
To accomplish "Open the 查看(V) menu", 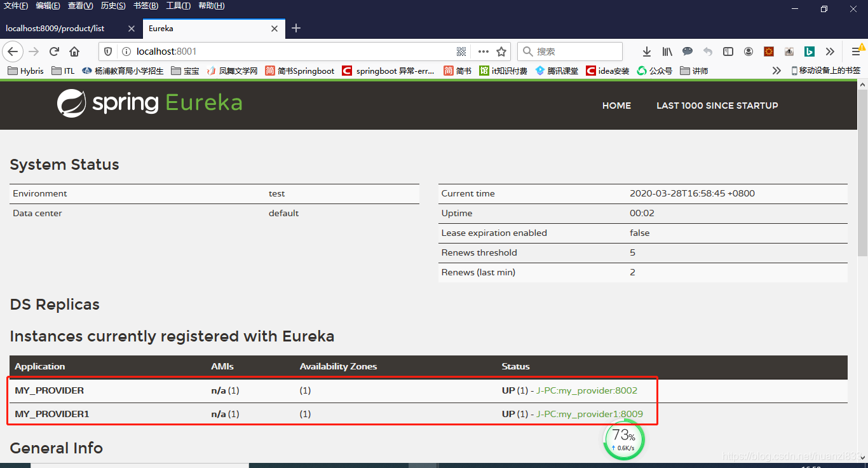I will 81,6.
